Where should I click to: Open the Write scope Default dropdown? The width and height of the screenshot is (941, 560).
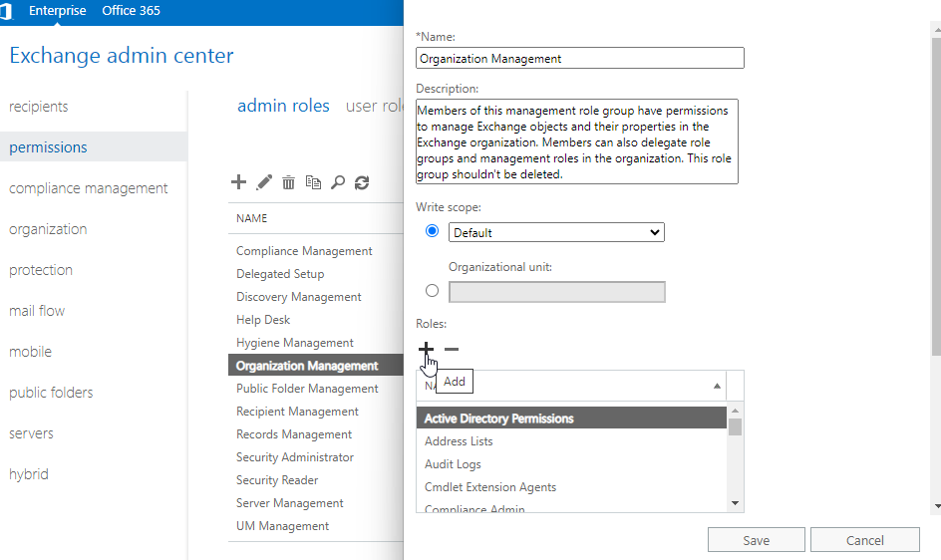[x=555, y=232]
